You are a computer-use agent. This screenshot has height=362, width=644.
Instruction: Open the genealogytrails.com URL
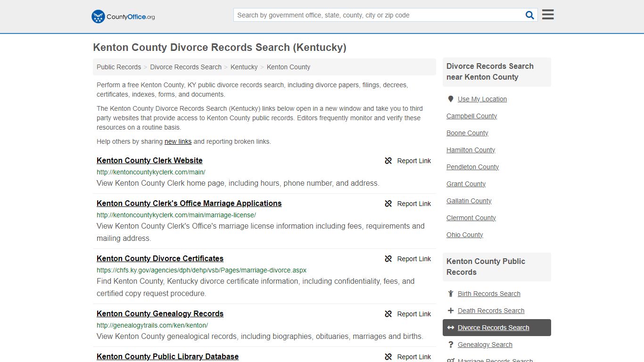(152, 325)
